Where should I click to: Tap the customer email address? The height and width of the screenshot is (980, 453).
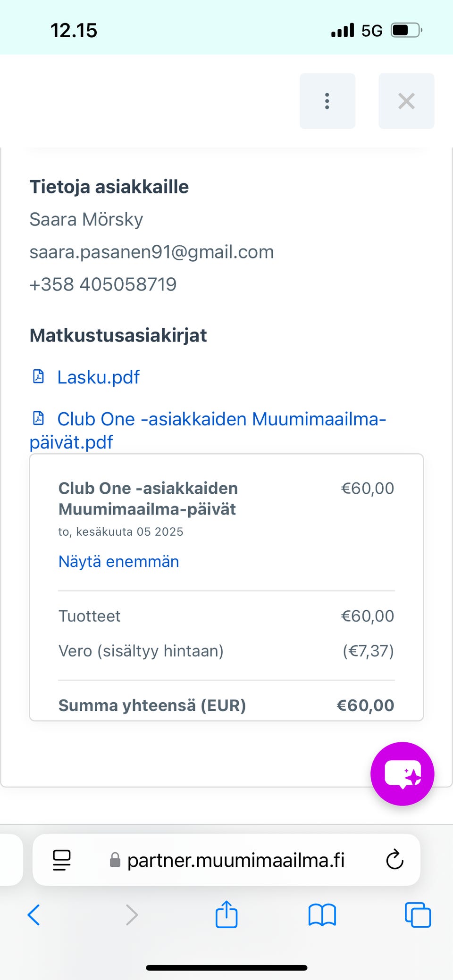coord(151,252)
